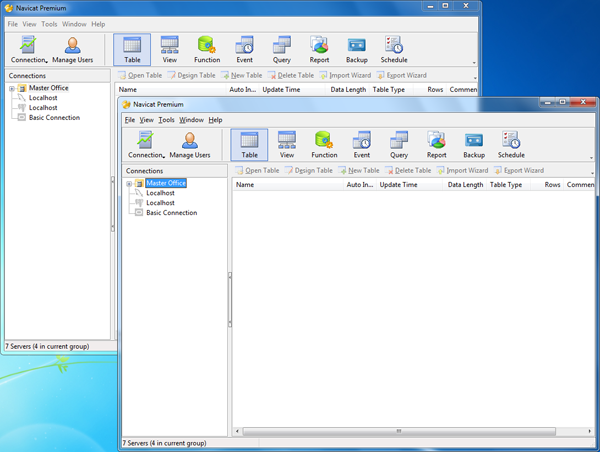
Task: Open Manage Users in front window
Action: (190, 145)
